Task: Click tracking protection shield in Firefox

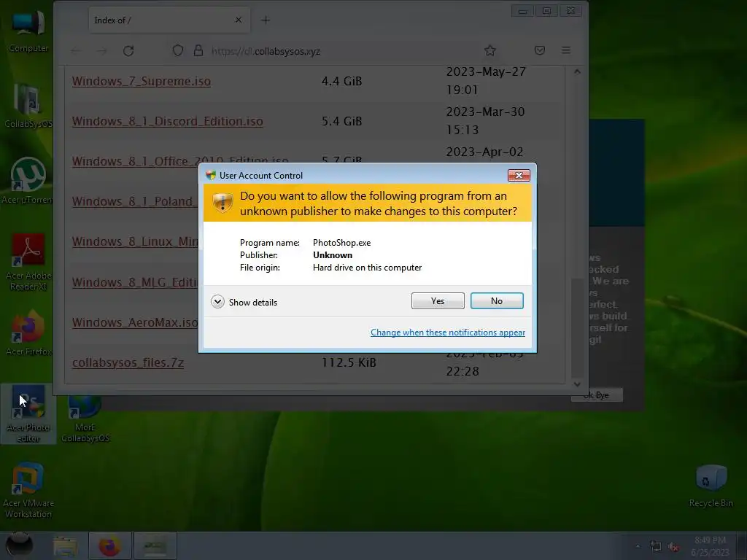Action: [x=178, y=50]
